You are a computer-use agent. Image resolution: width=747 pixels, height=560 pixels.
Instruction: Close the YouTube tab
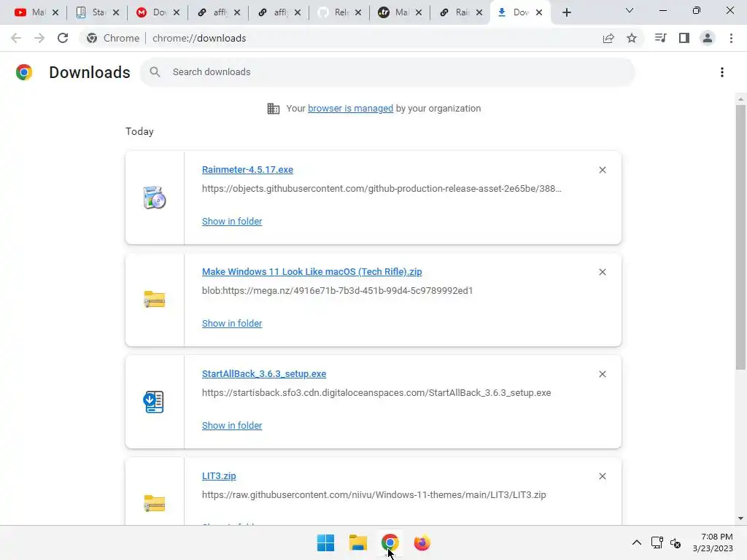55,12
